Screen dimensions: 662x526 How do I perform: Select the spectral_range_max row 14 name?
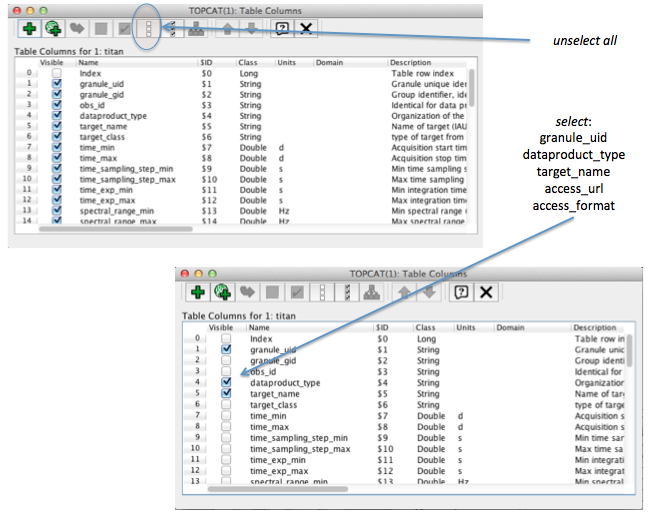click(x=118, y=221)
